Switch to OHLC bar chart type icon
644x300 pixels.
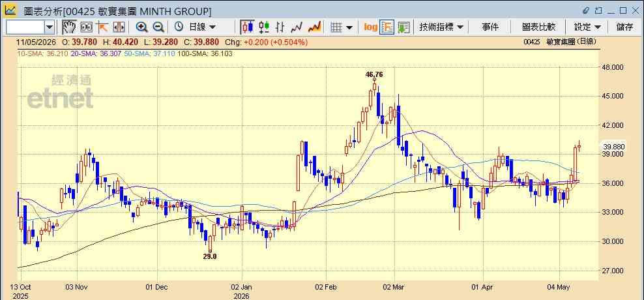point(280,27)
